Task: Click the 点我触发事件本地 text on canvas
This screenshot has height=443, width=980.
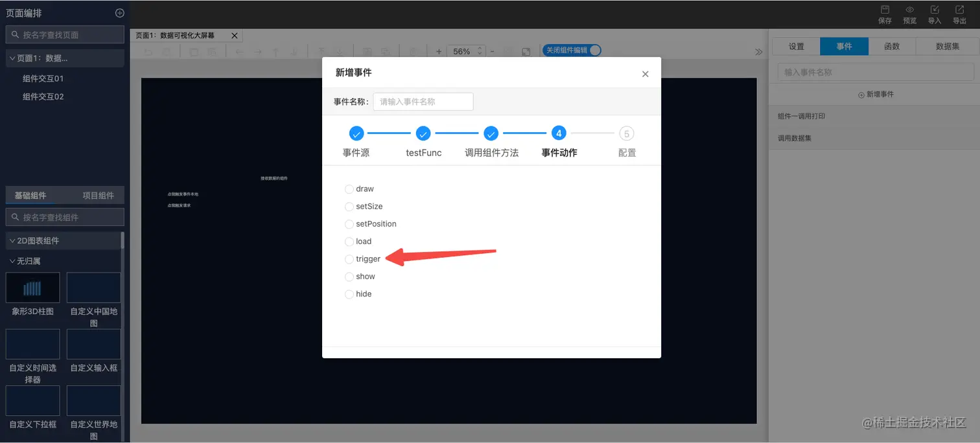Action: [183, 194]
